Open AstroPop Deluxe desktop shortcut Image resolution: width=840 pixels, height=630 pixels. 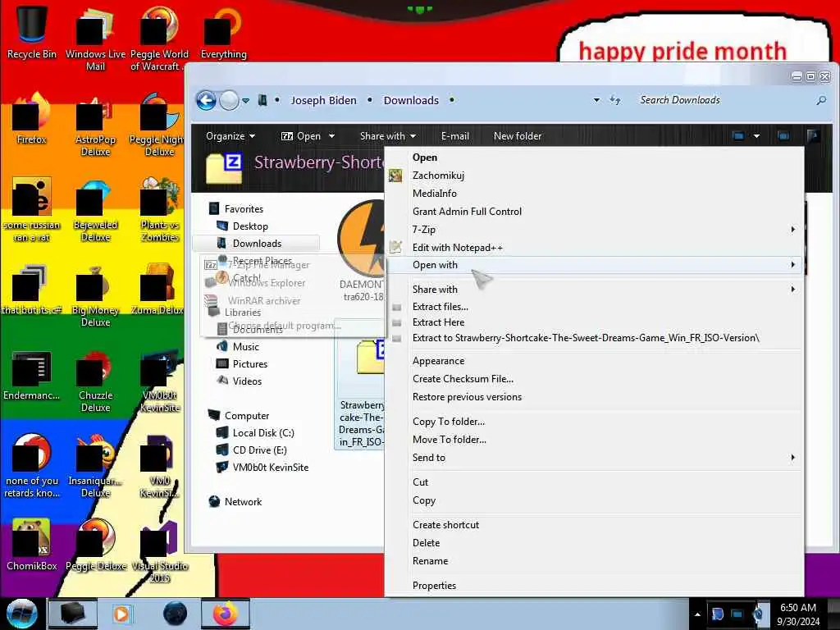click(95, 125)
